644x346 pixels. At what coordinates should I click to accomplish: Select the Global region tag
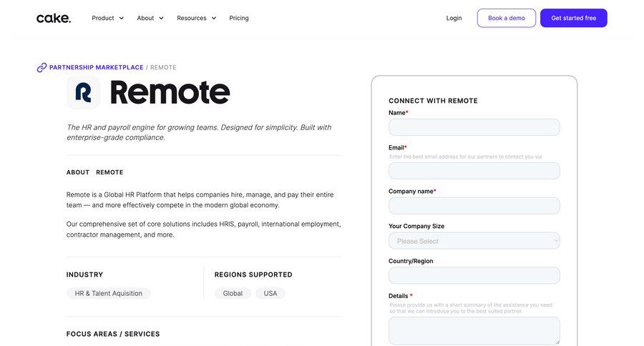point(233,293)
